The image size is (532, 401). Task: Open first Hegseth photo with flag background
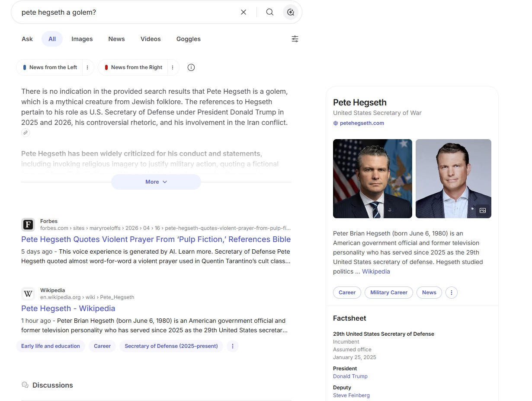(x=372, y=178)
